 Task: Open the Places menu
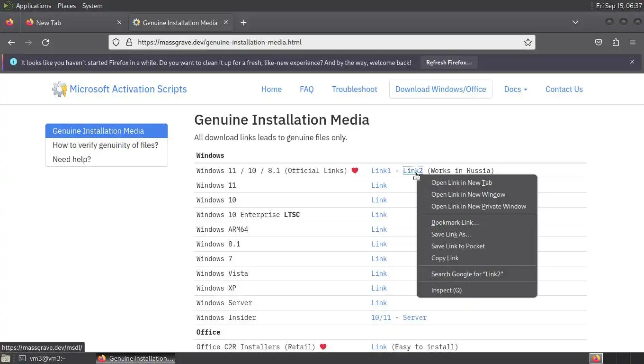tap(67, 6)
